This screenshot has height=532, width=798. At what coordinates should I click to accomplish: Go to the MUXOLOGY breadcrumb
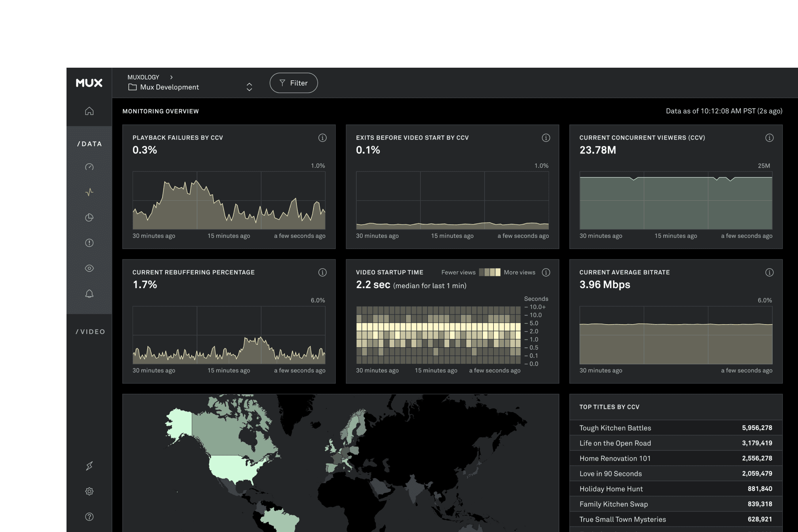point(143,77)
